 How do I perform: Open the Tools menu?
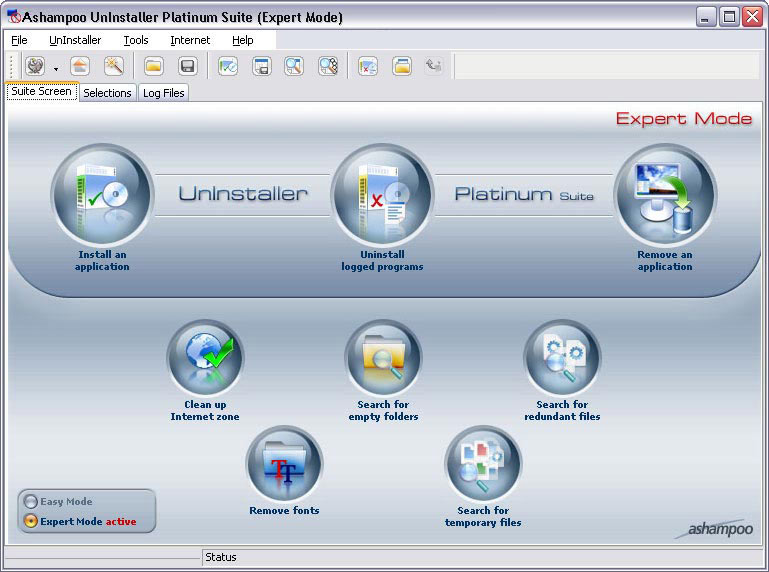(136, 40)
